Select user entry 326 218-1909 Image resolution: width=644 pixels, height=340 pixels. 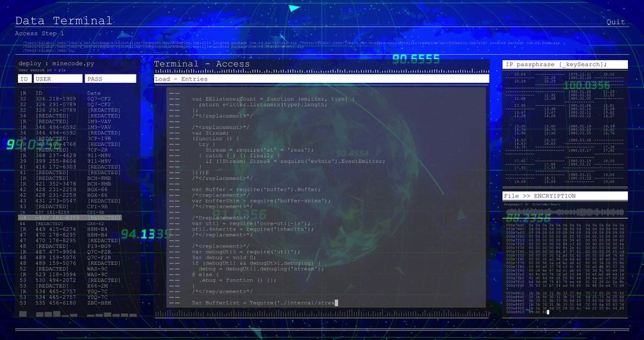pyautogui.click(x=55, y=99)
